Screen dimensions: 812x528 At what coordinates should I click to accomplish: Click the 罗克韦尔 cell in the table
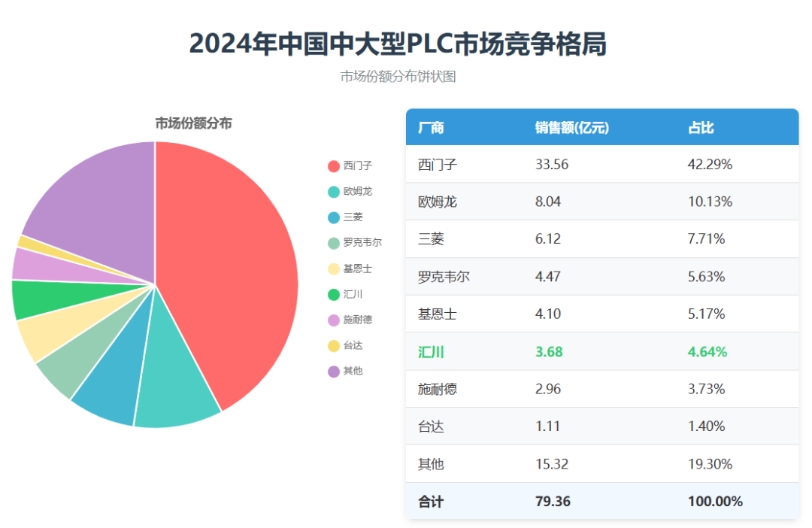[444, 278]
